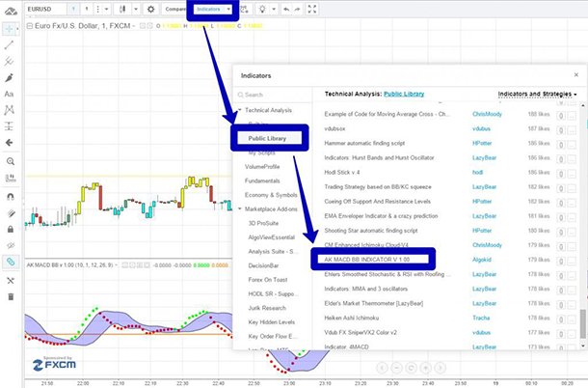Click chart scroll-left navigation button

tap(382, 368)
